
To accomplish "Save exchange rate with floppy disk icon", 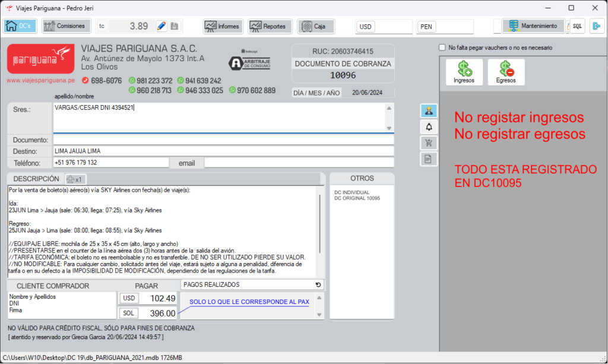I will [x=175, y=26].
